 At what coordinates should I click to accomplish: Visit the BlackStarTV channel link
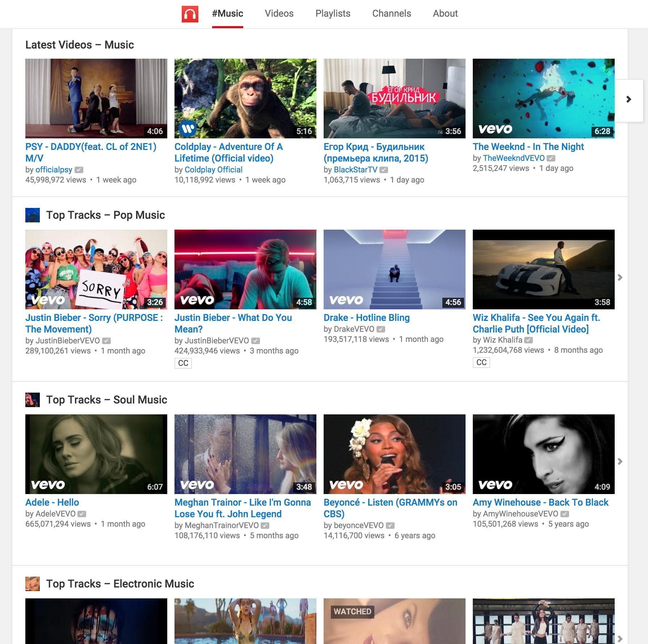pyautogui.click(x=355, y=170)
